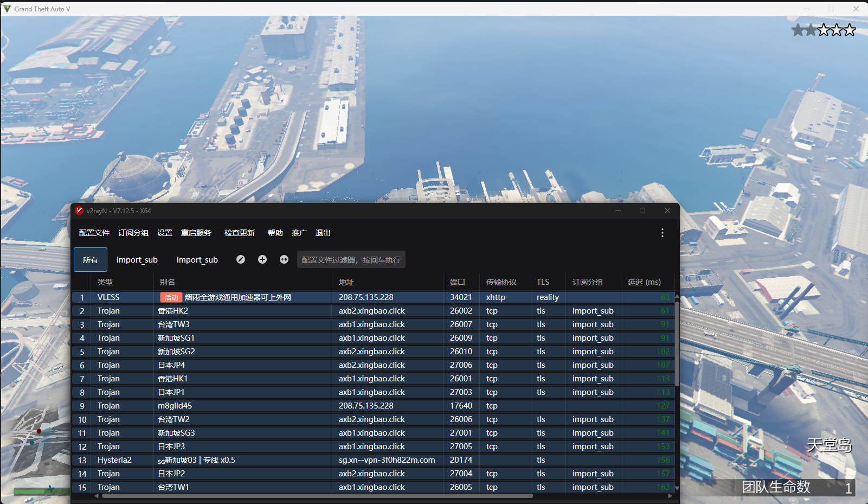Select the 台湾TW3 server row

click(373, 324)
